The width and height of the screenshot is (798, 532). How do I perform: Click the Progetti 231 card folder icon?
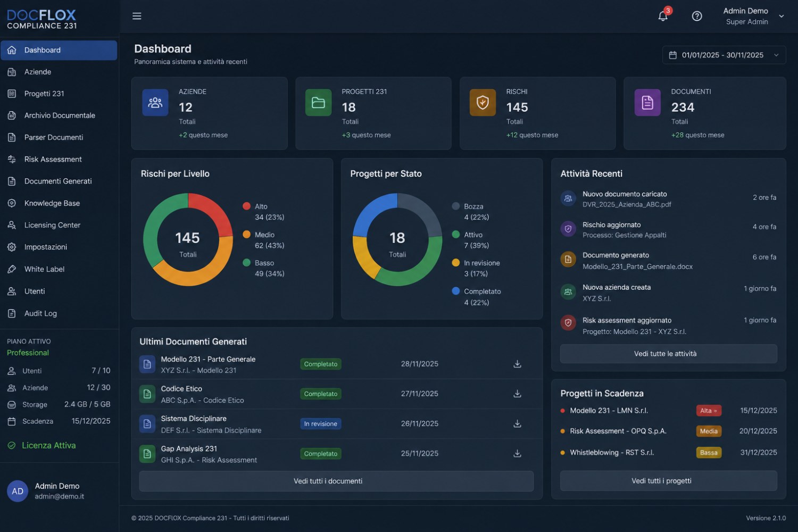[318, 103]
